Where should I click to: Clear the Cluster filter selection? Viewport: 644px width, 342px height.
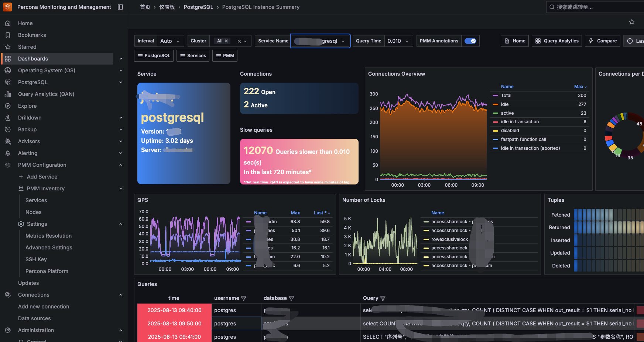[x=239, y=41]
